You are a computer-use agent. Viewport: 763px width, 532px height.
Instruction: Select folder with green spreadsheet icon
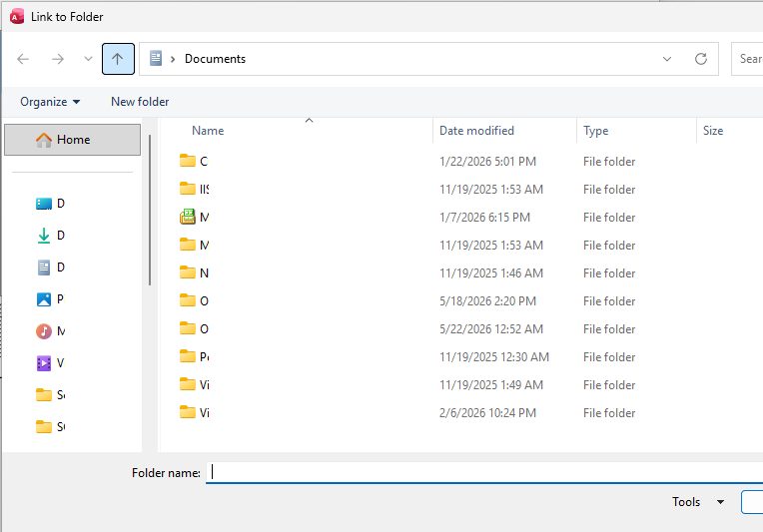194,217
